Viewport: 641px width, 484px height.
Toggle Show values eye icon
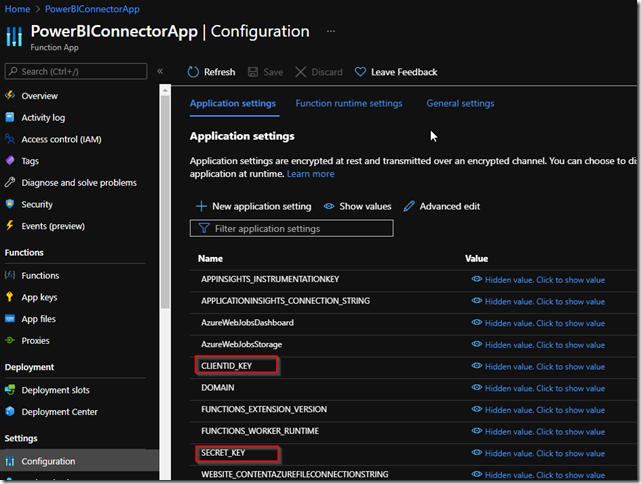[329, 206]
